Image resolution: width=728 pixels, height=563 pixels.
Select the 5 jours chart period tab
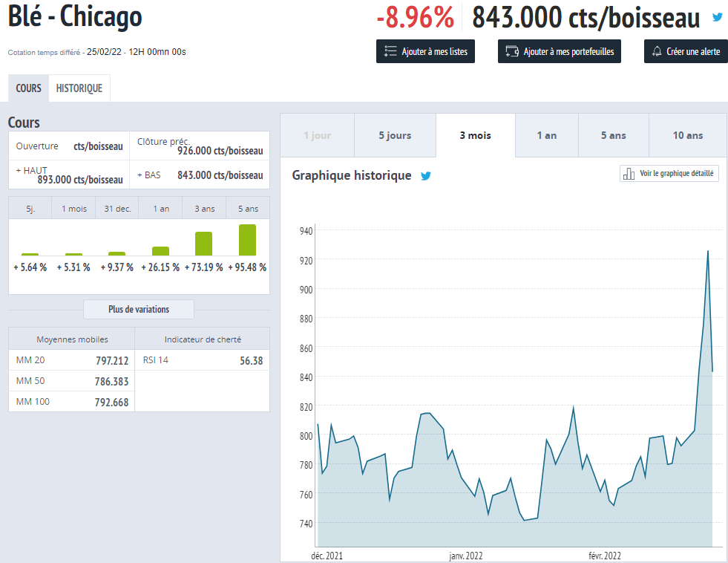click(395, 135)
